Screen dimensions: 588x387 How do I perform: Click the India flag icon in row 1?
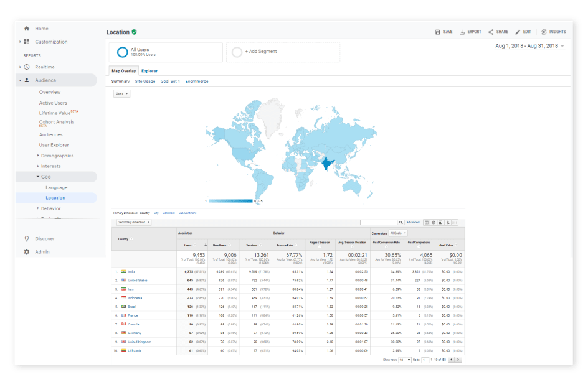[x=123, y=271]
